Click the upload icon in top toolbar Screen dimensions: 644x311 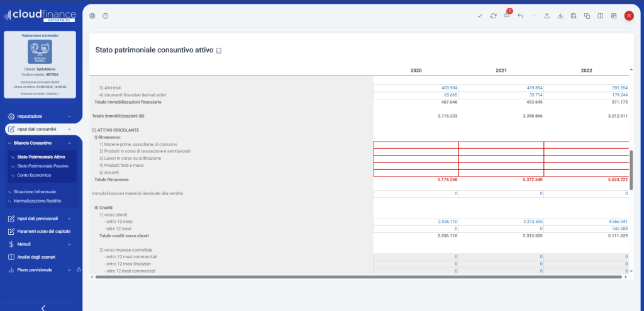[x=547, y=16]
